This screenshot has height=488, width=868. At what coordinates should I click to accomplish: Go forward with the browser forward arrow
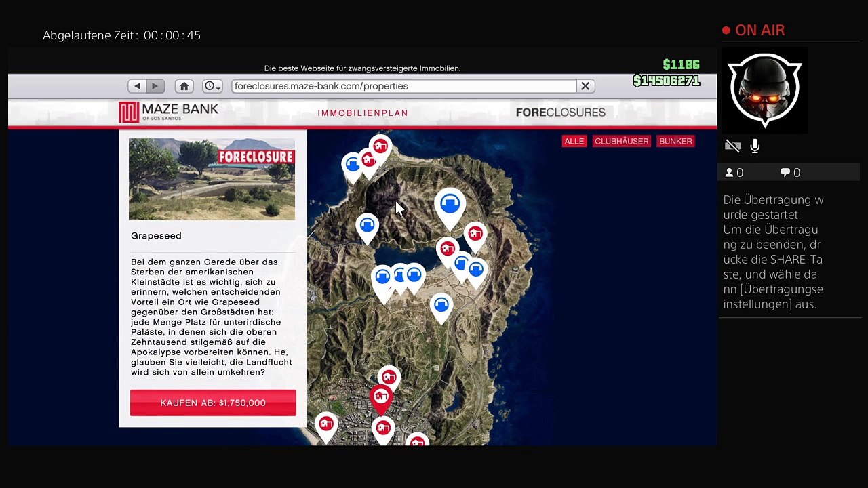155,86
